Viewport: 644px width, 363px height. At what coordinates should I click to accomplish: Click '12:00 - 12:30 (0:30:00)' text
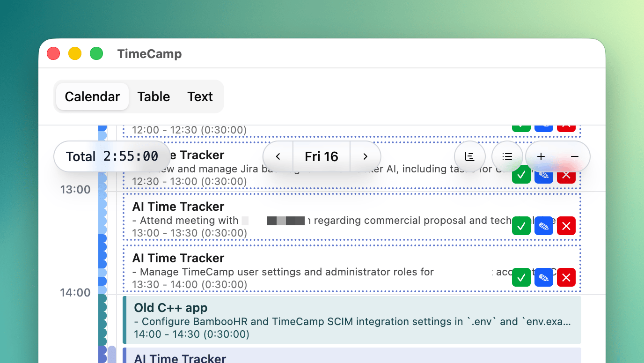pos(190,130)
